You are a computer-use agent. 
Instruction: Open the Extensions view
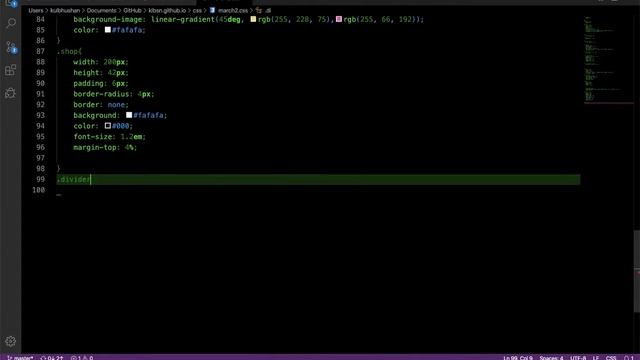[11, 70]
